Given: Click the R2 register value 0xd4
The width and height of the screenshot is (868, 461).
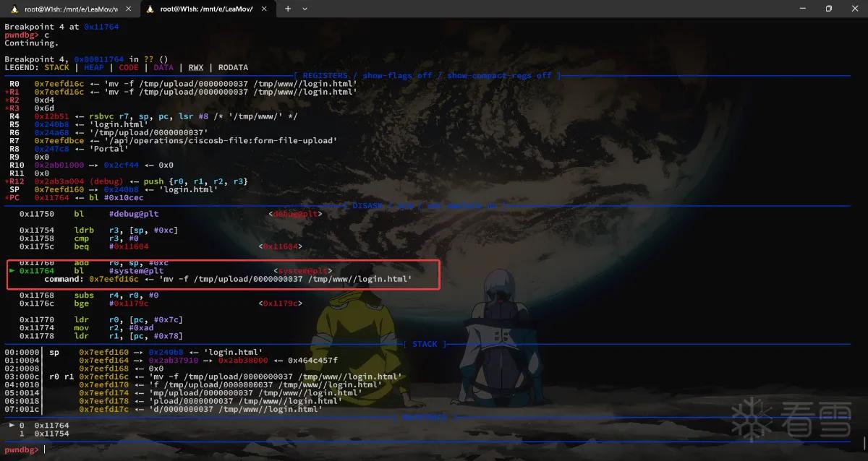Looking at the screenshot, I should (43, 100).
